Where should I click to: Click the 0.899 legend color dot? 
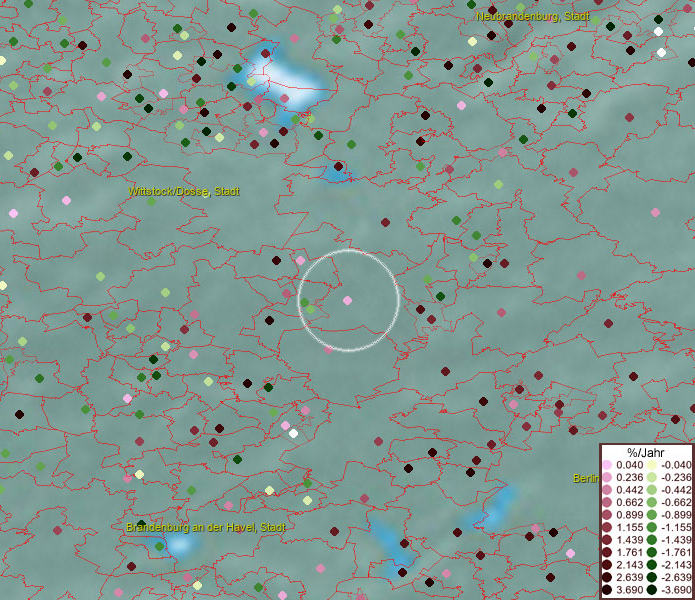click(607, 515)
